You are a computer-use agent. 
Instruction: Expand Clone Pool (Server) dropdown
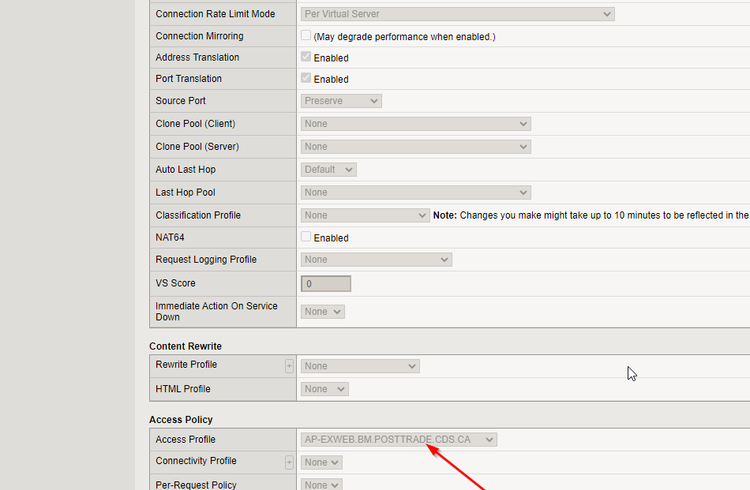tap(415, 147)
